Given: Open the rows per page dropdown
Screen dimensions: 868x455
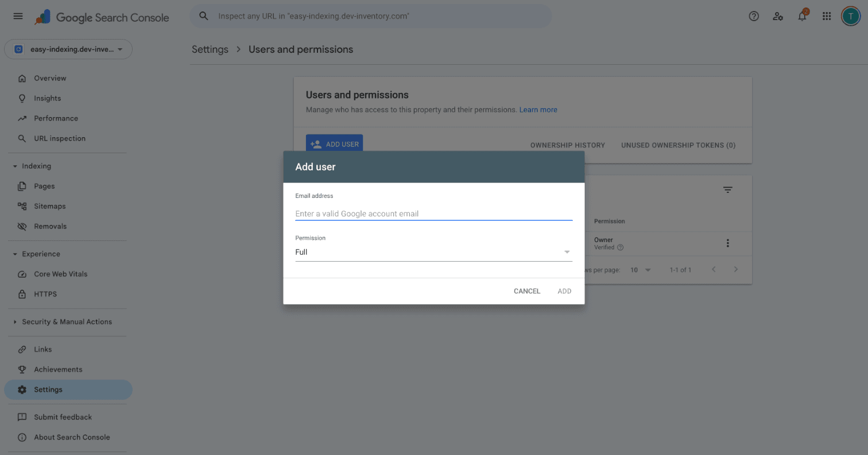Looking at the screenshot, I should click(641, 270).
